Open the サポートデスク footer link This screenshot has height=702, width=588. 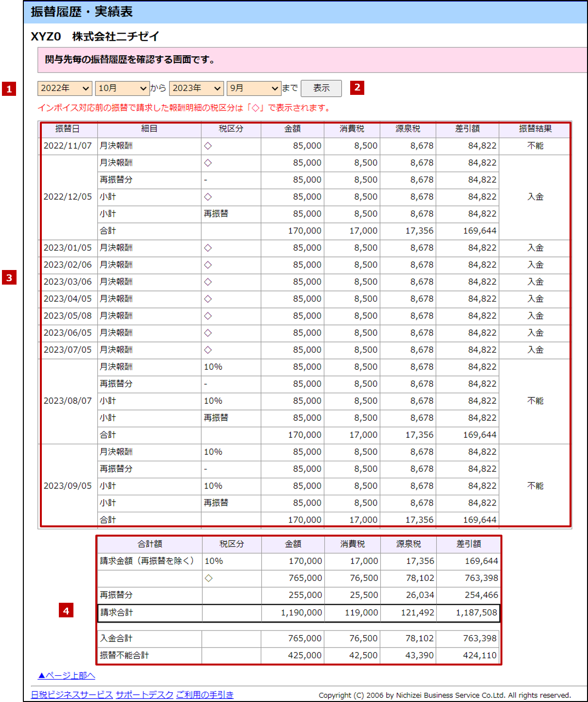[x=144, y=695]
